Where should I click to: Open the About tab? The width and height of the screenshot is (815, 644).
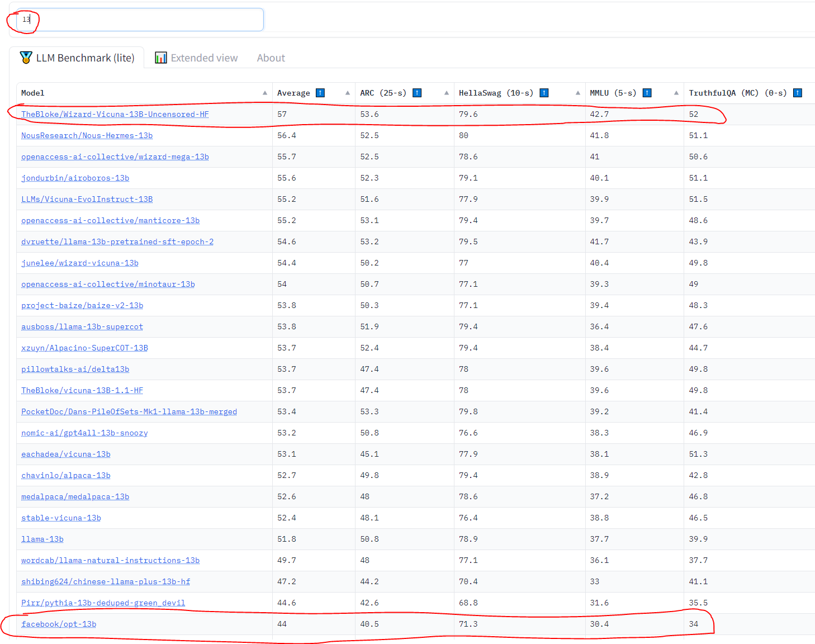(271, 58)
